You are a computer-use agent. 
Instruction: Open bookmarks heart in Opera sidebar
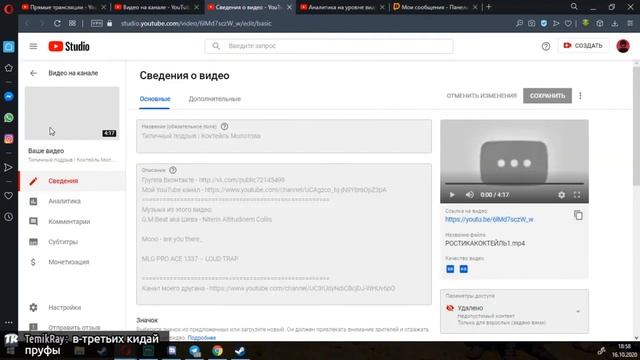[x=9, y=196]
